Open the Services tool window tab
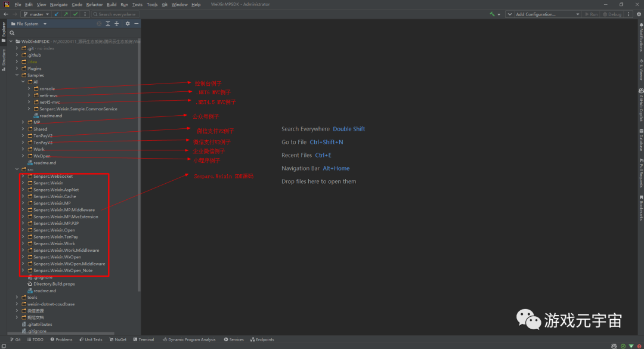The height and width of the screenshot is (349, 644). coord(234,339)
